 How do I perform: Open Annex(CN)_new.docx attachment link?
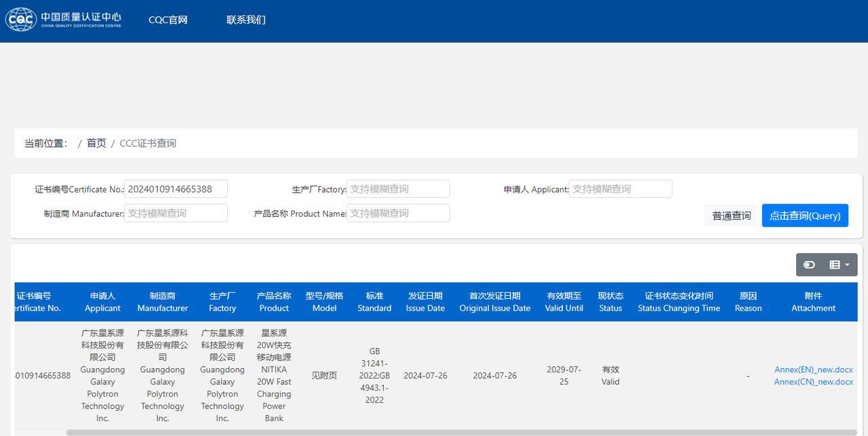[814, 382]
